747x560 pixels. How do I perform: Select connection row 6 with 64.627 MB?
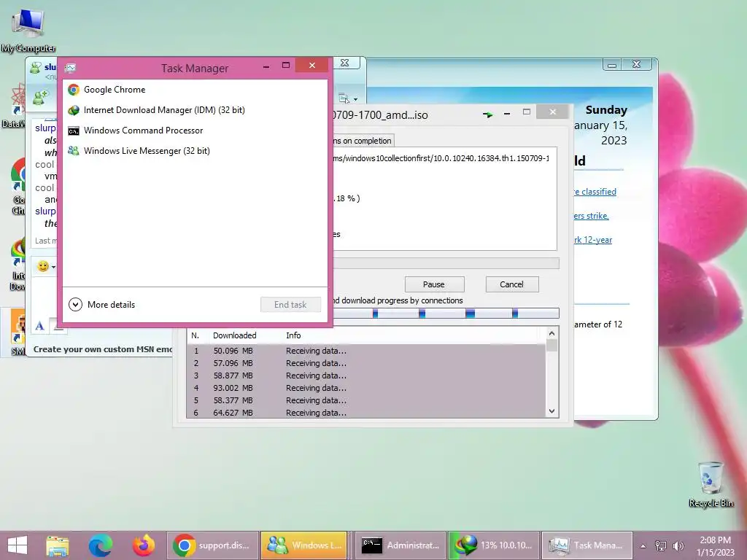pos(366,413)
